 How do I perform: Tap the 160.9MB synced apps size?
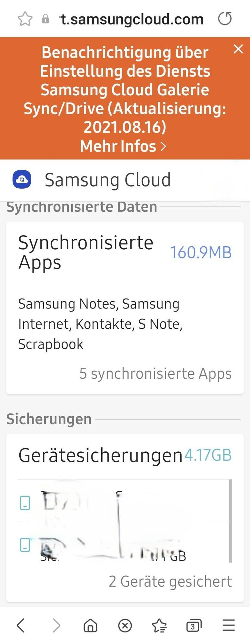point(201,252)
